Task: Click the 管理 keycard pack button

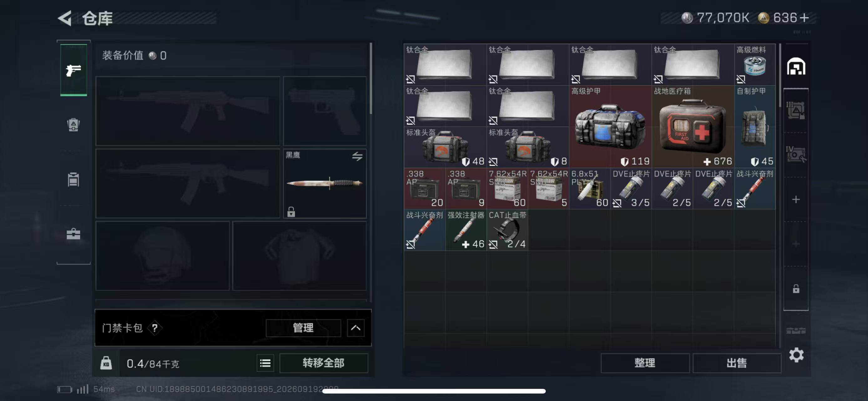Action: click(x=303, y=328)
